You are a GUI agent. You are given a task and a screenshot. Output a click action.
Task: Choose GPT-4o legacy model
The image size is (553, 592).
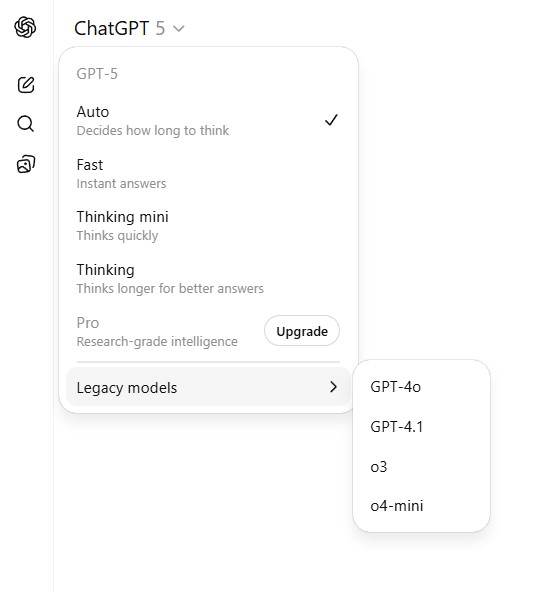tap(421, 387)
